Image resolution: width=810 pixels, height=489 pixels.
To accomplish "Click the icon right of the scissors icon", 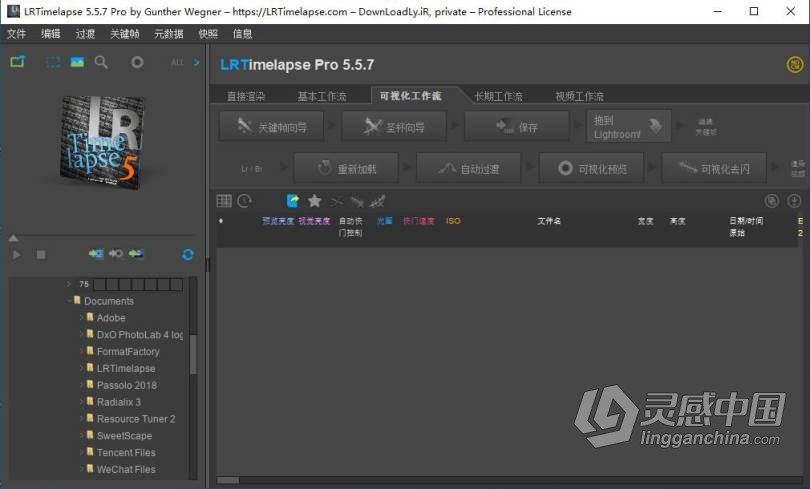I will tap(357, 201).
